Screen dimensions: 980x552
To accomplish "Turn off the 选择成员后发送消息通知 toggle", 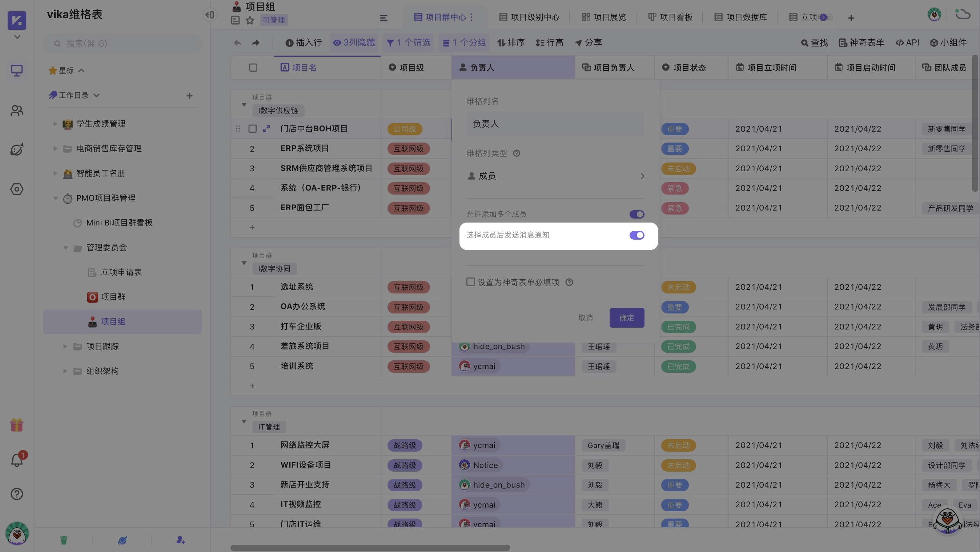I will coord(637,235).
